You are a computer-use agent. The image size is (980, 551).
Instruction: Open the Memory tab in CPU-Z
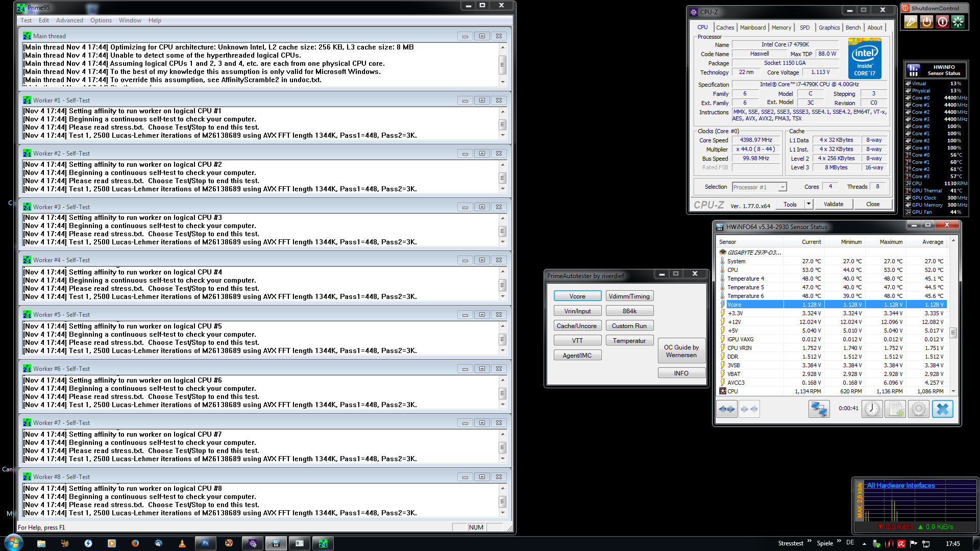[x=781, y=28]
